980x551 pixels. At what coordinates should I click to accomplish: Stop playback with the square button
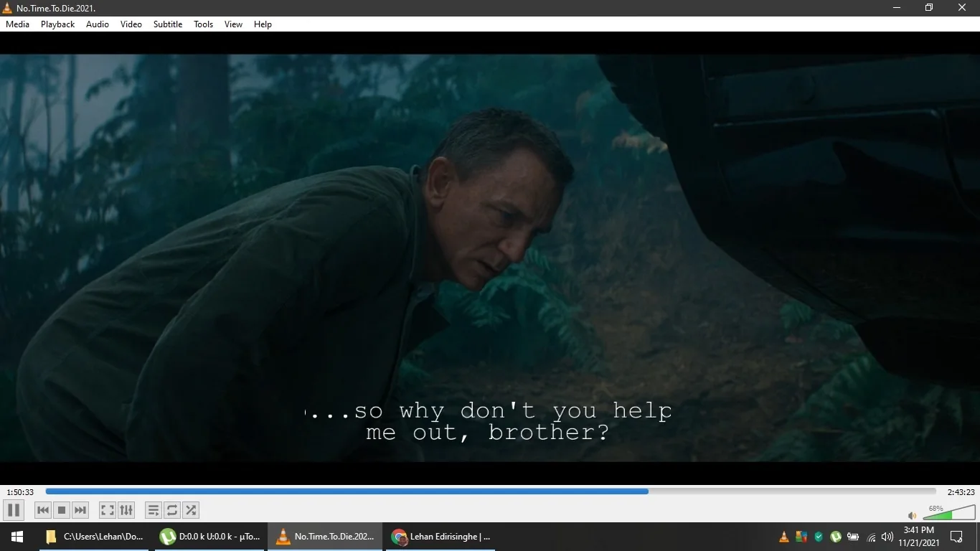[x=62, y=510]
